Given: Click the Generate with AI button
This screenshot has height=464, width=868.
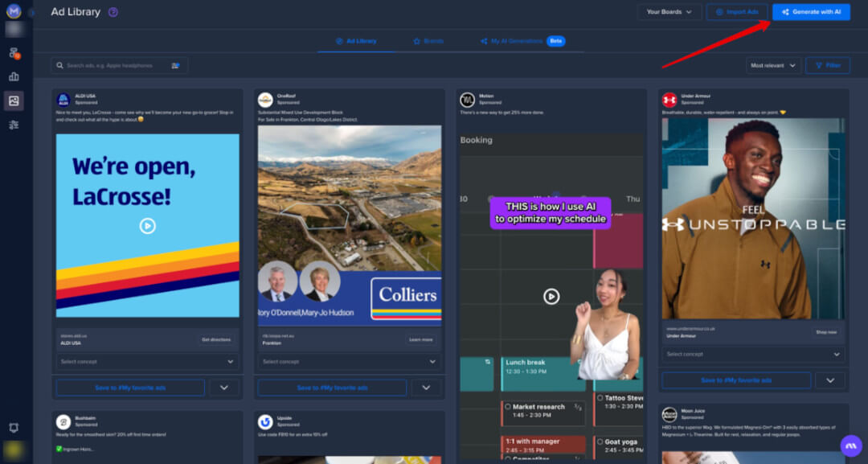Looking at the screenshot, I should coord(811,11).
